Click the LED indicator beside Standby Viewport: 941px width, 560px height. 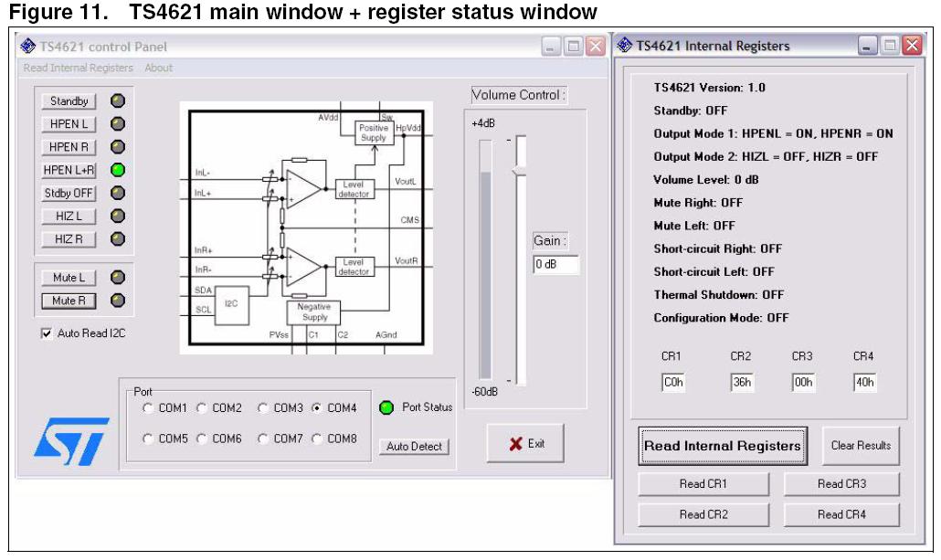click(118, 101)
